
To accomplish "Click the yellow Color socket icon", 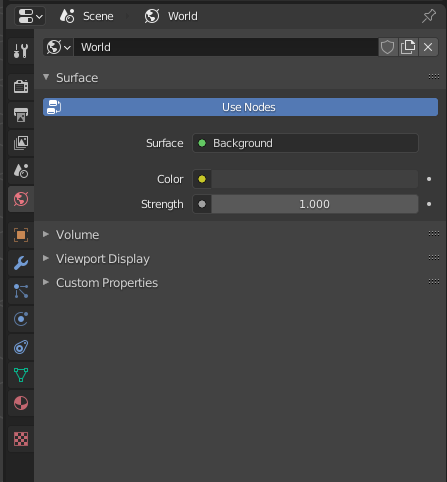I will 202,179.
